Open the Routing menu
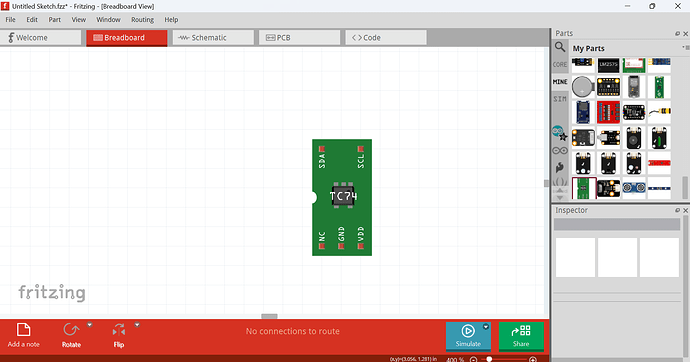The height and width of the screenshot is (362, 690). pos(142,20)
